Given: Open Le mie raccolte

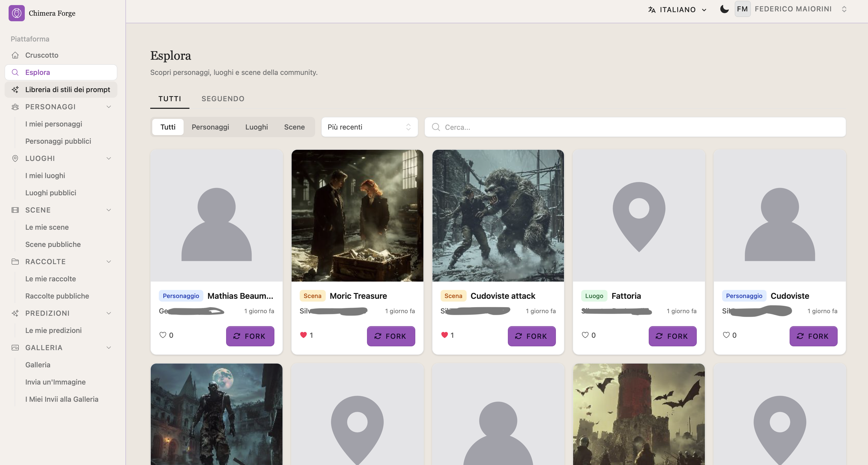Looking at the screenshot, I should (x=51, y=278).
